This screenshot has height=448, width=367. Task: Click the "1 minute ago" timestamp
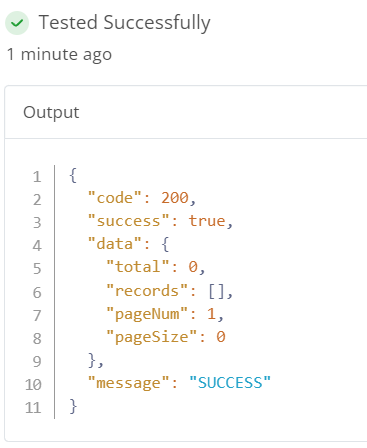(x=59, y=54)
